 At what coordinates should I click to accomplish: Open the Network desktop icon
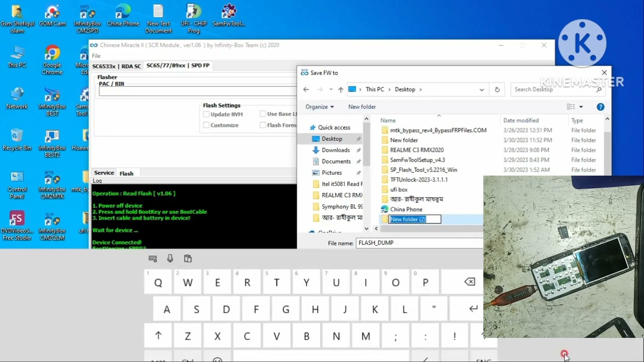point(17,99)
